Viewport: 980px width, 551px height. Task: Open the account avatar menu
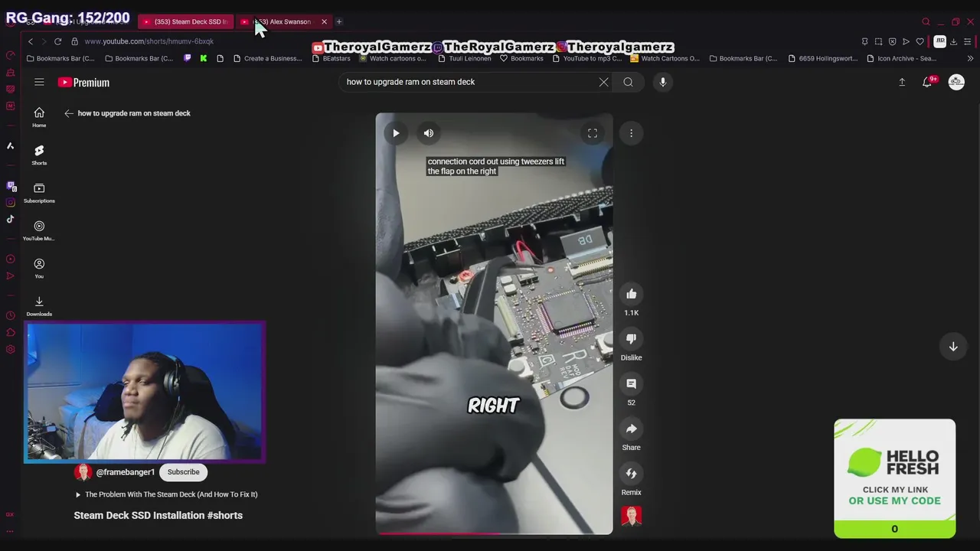(x=956, y=82)
